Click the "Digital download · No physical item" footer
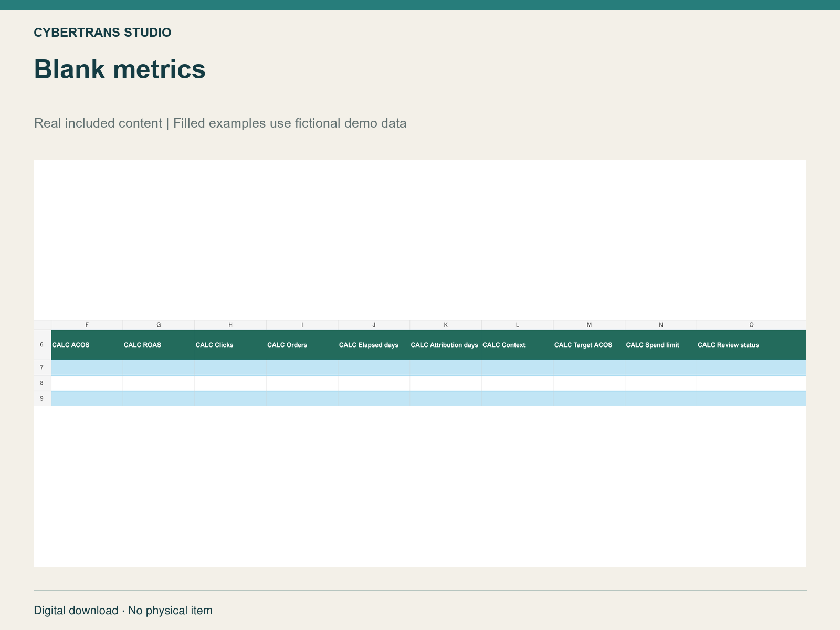This screenshot has width=840, height=630. click(x=123, y=611)
